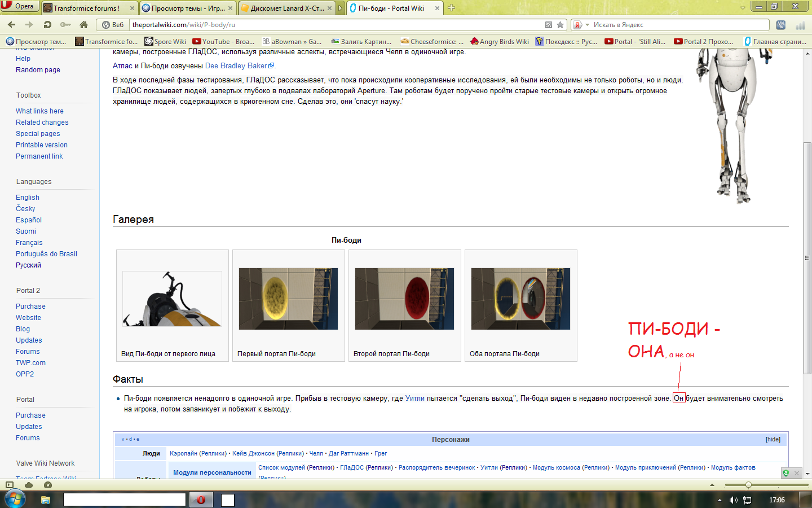Switch to the Просмотр темы tab
The height and width of the screenshot is (508, 812).
point(187,8)
